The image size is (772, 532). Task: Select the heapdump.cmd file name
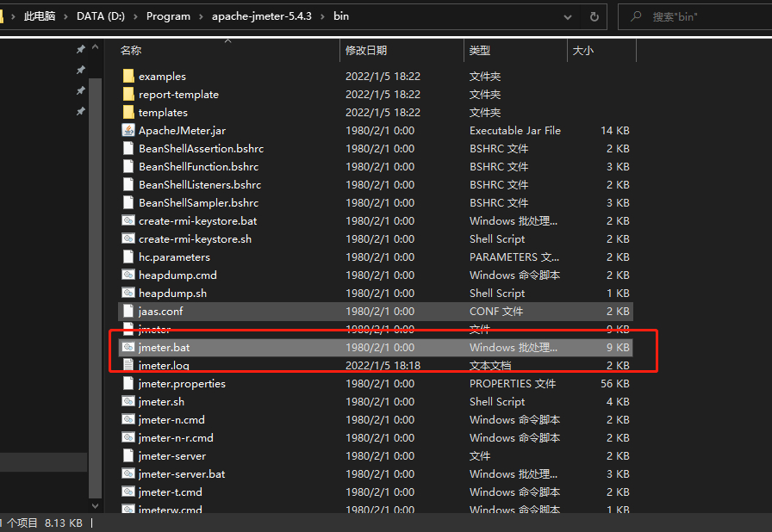177,275
